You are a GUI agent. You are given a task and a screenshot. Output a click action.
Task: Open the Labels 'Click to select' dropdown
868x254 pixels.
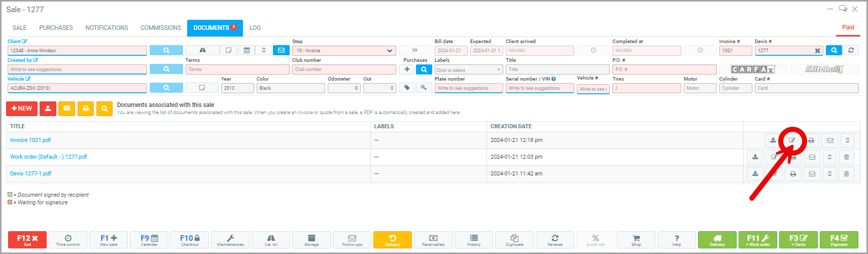(x=468, y=70)
